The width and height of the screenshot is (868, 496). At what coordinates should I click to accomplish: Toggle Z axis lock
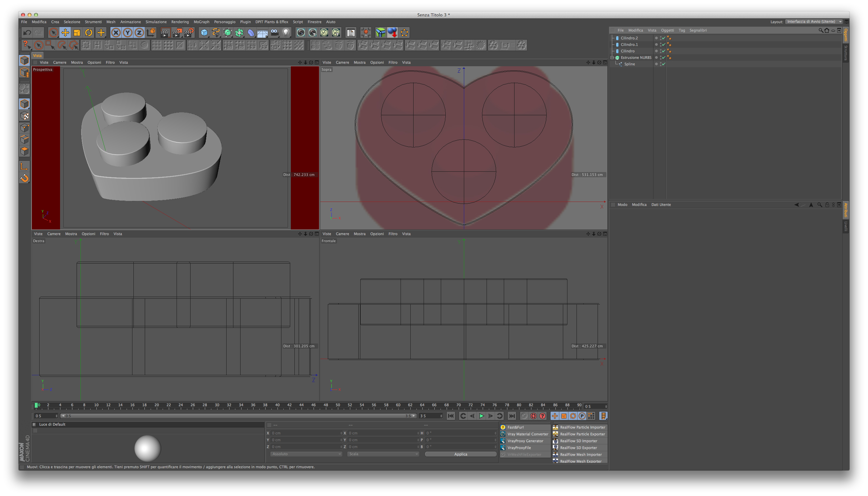[139, 33]
